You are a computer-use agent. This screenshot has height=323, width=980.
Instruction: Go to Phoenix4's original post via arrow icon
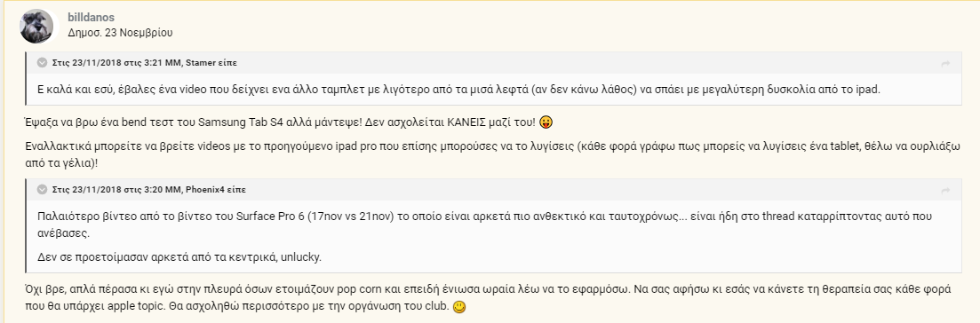pyautogui.click(x=945, y=190)
